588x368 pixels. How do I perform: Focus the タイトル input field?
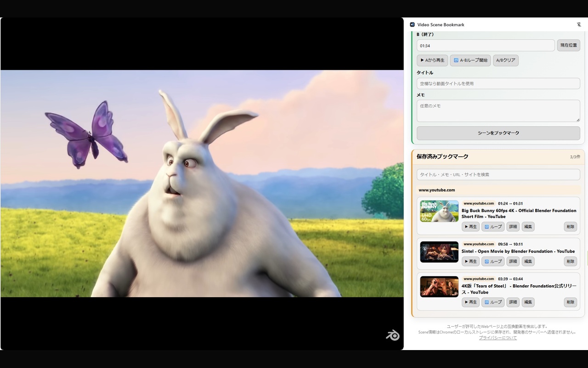(498, 84)
